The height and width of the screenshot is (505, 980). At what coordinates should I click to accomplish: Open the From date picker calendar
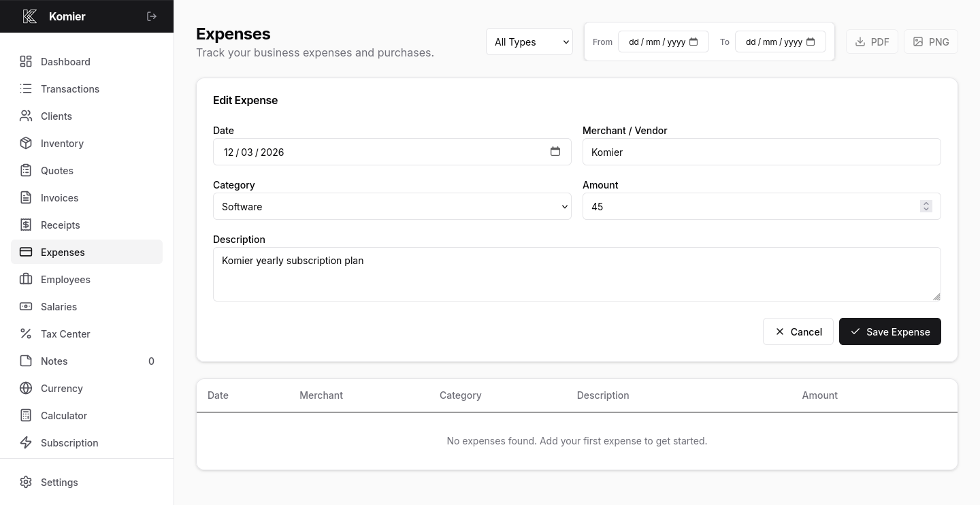[693, 42]
